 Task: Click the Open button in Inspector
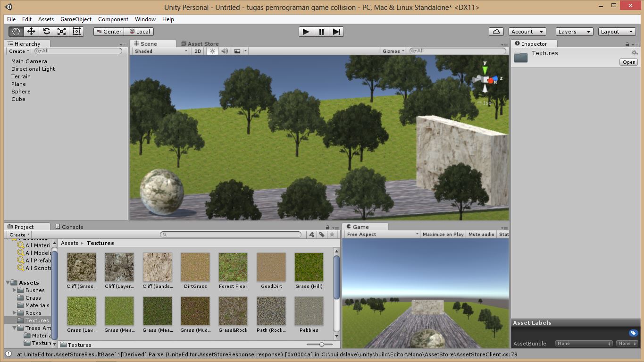629,62
